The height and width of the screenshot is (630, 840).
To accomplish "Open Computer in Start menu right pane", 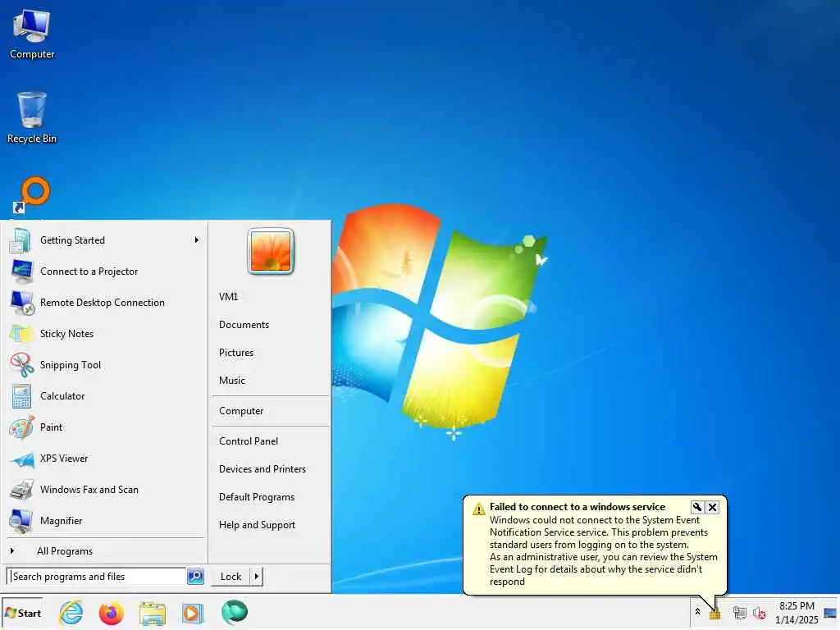I will 241,411.
